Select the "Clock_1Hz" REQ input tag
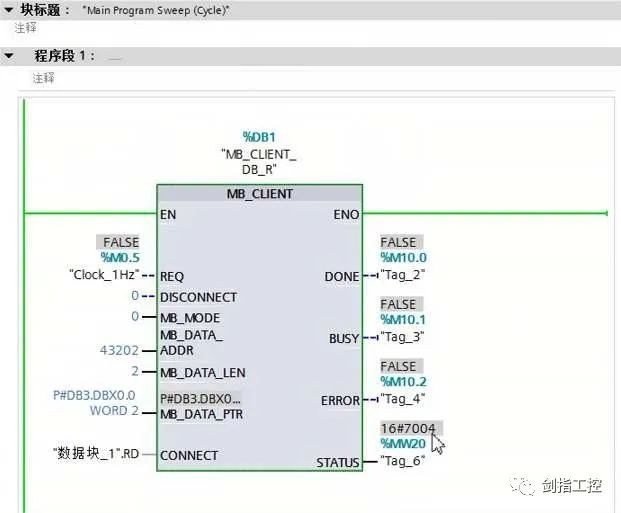 tap(100, 275)
